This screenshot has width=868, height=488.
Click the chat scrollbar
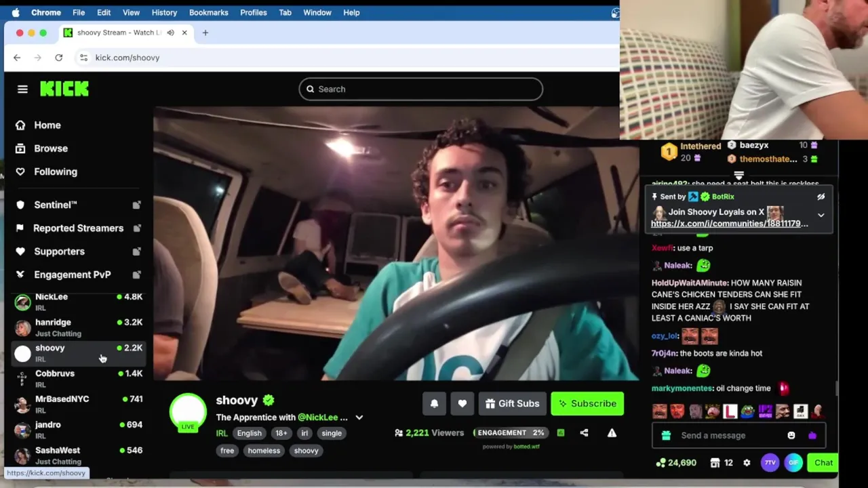(x=836, y=388)
